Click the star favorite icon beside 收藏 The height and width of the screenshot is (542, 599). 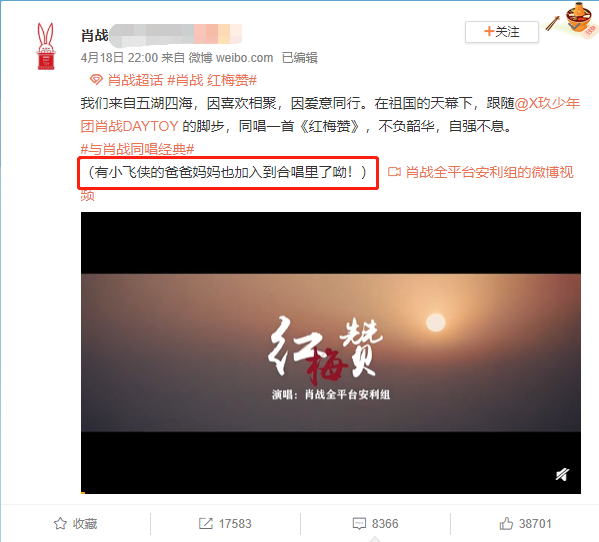(60, 523)
